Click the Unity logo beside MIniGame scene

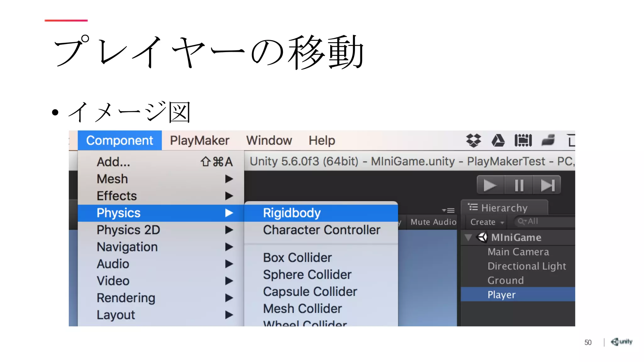pos(482,237)
